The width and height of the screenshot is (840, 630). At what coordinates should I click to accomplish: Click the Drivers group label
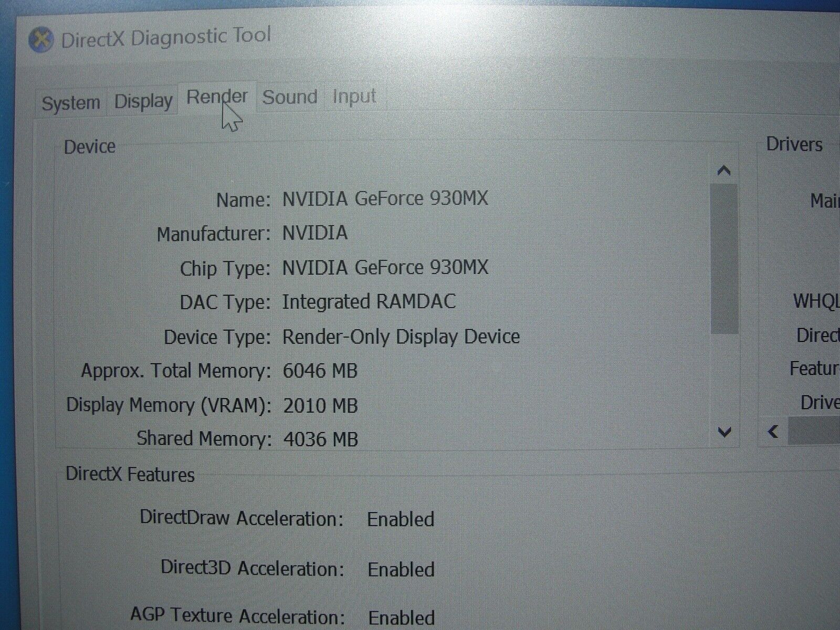point(794,144)
